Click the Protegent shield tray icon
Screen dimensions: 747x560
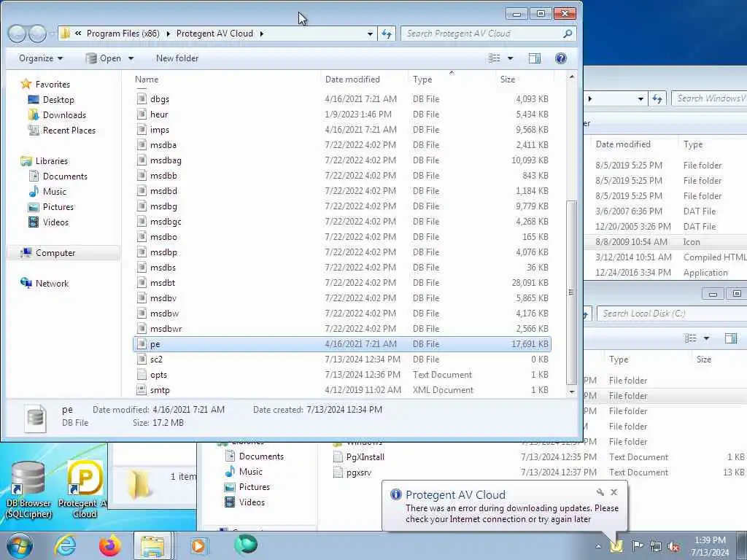(x=617, y=545)
